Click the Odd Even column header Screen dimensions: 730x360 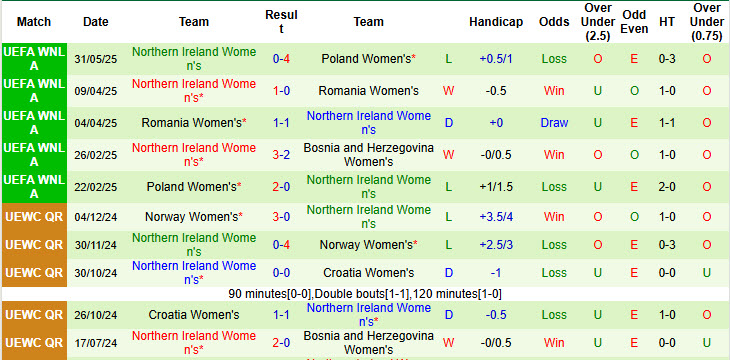coord(635,22)
